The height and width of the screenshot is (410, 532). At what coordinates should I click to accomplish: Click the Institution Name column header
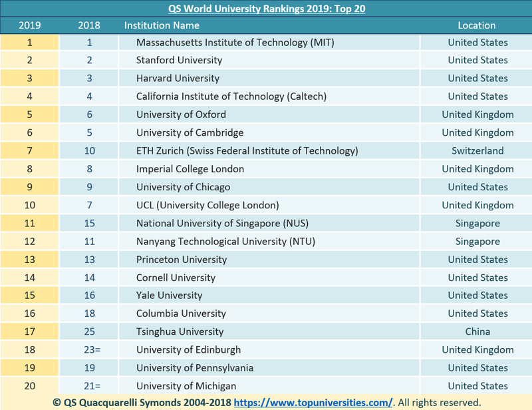(x=162, y=25)
